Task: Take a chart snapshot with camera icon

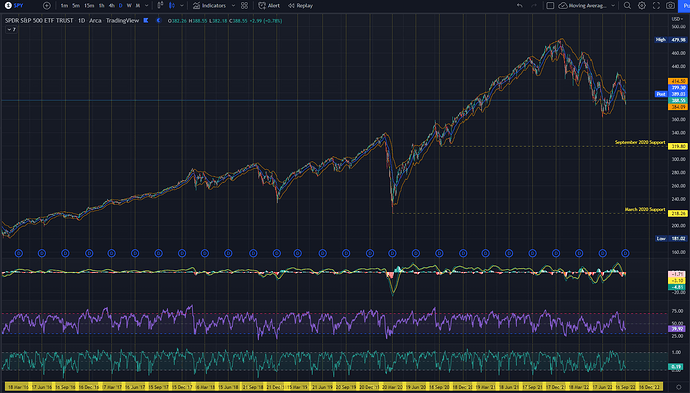Action: click(670, 6)
